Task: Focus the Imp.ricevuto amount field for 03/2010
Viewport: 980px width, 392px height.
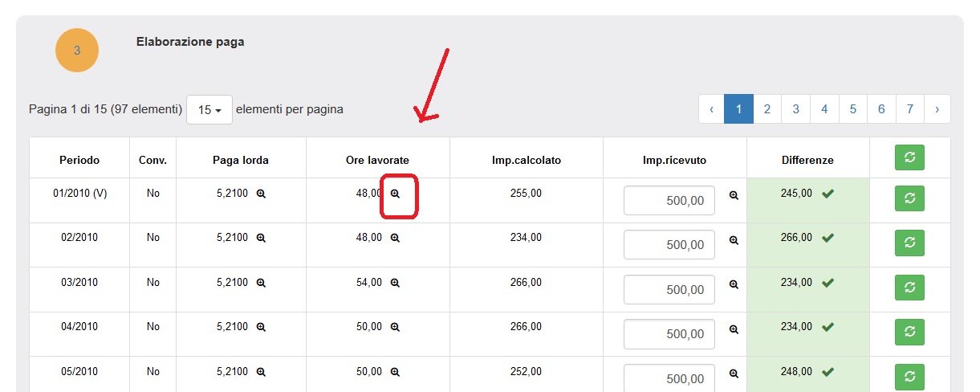Action: tap(669, 290)
